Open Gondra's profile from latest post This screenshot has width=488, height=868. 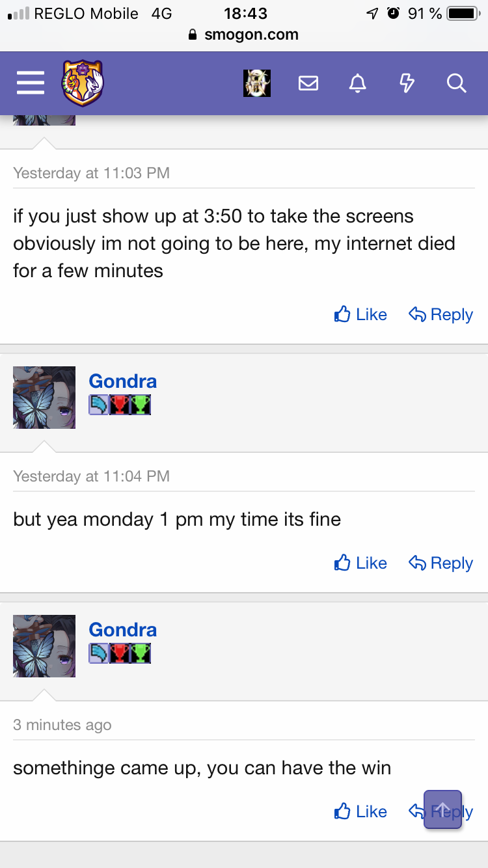[x=122, y=630]
